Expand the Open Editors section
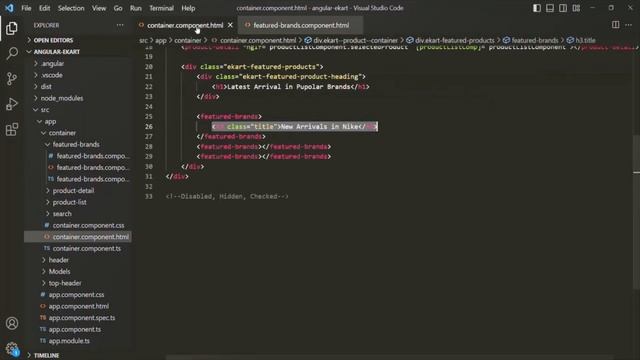Screen dimensions: 640x360 (53, 40)
